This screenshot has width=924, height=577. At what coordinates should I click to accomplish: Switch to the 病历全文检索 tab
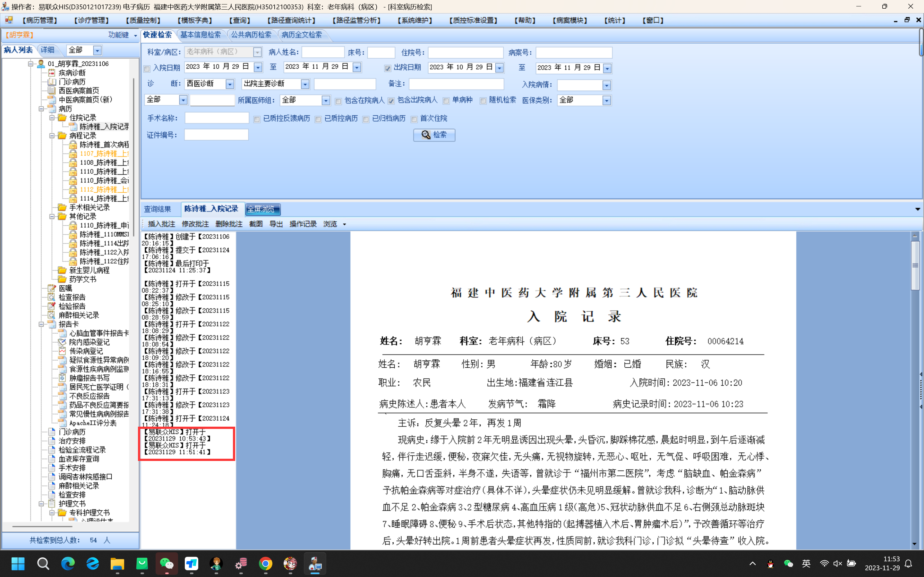coord(301,35)
